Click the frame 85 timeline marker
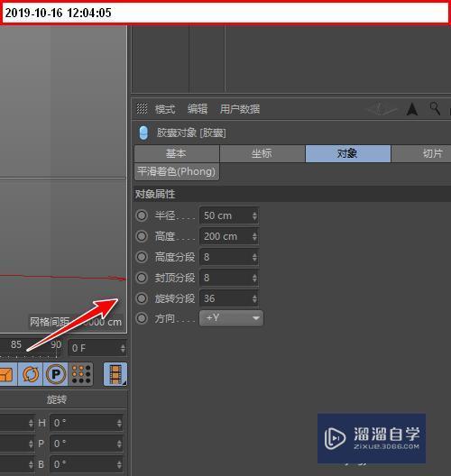Image resolution: width=451 pixels, height=476 pixels. coord(16,344)
